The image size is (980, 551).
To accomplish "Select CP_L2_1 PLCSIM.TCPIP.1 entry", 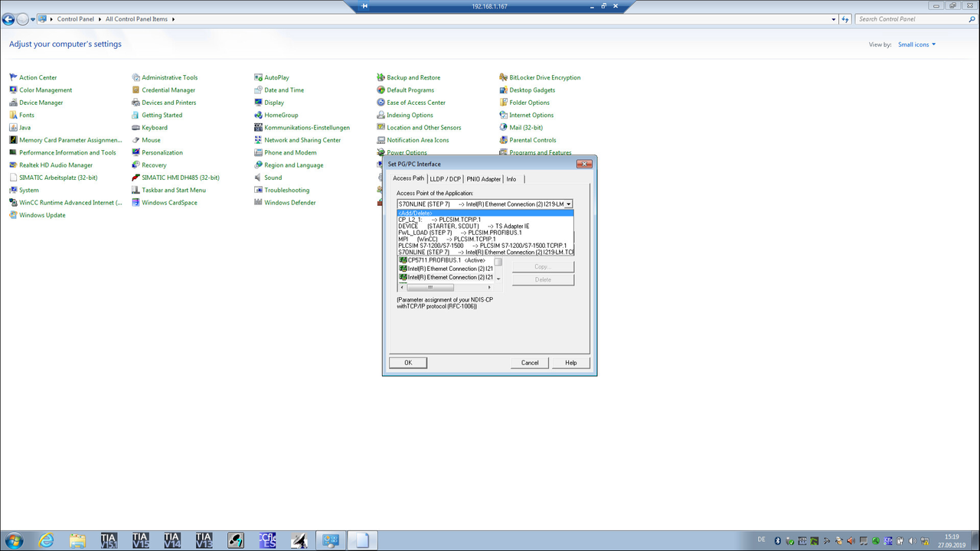I will click(x=485, y=220).
